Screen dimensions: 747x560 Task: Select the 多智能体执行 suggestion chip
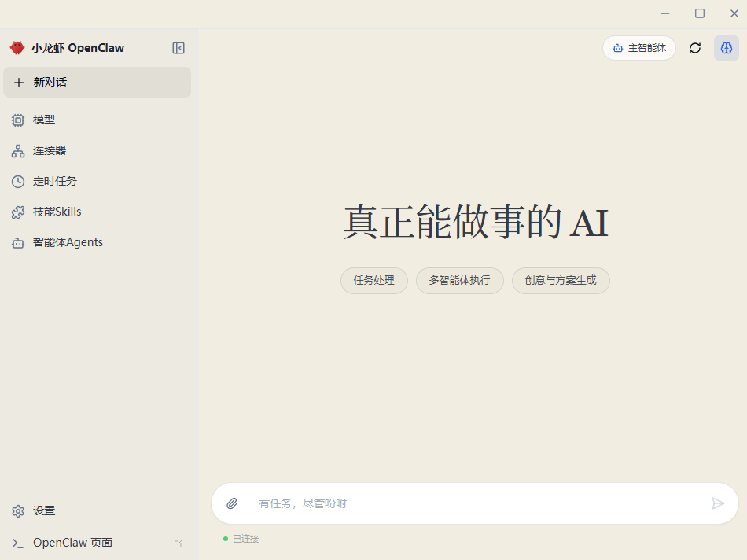(x=459, y=281)
